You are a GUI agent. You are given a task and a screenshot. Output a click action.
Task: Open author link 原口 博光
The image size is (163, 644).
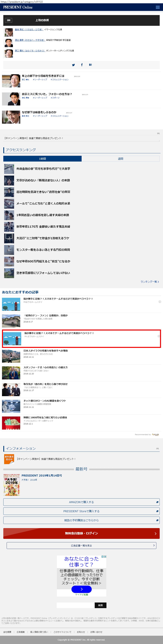pyautogui.click(x=30, y=50)
